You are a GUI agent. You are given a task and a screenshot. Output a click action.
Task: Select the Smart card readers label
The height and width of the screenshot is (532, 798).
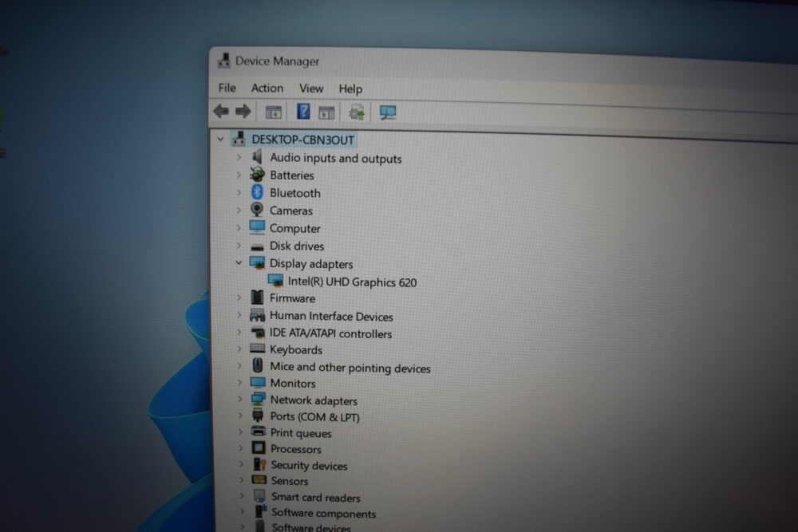point(315,498)
